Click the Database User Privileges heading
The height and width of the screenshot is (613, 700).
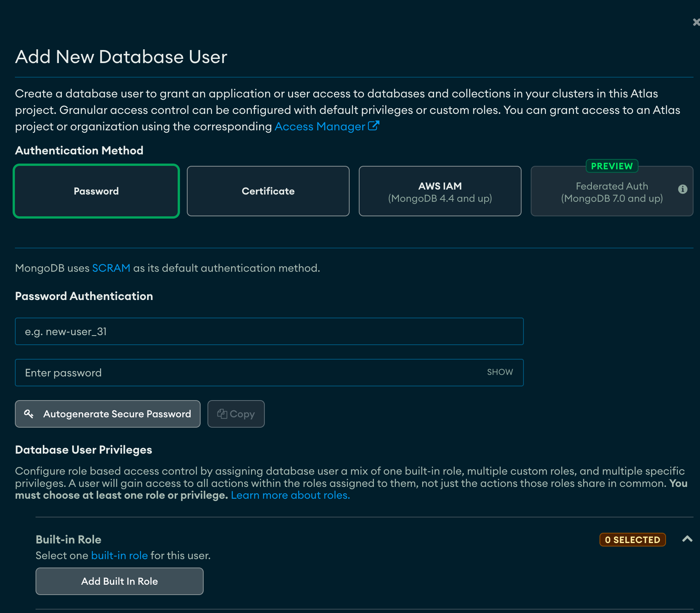click(x=84, y=450)
